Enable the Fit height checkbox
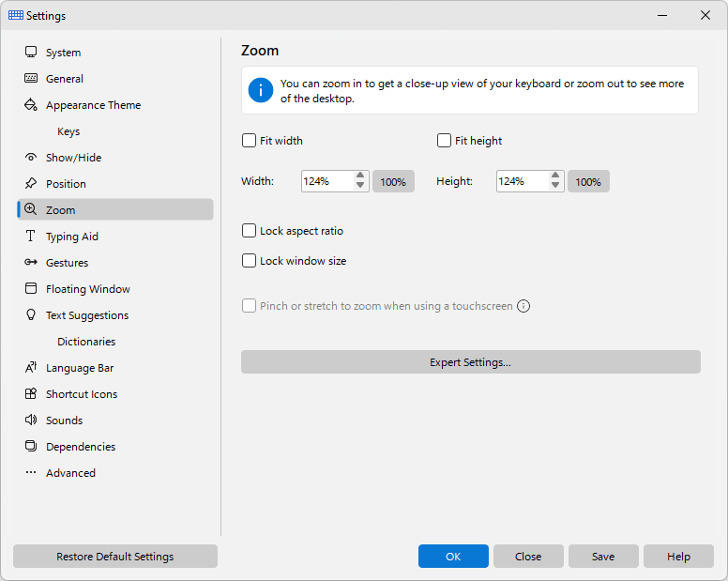This screenshot has width=728, height=581. (444, 140)
